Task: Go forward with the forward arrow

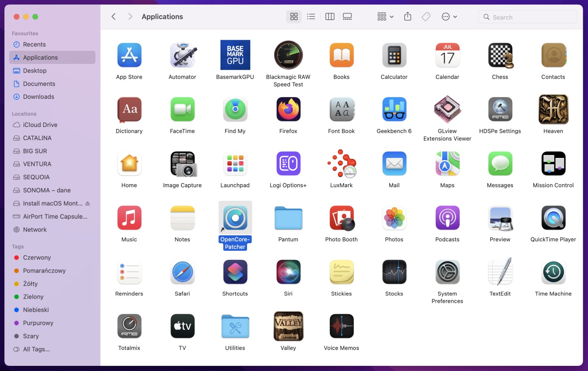Action: [130, 17]
